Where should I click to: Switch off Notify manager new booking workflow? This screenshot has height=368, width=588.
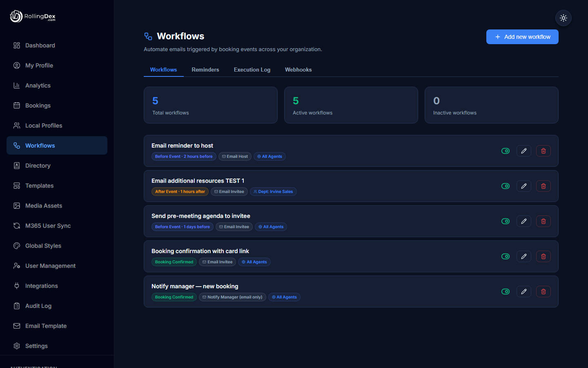tap(506, 292)
